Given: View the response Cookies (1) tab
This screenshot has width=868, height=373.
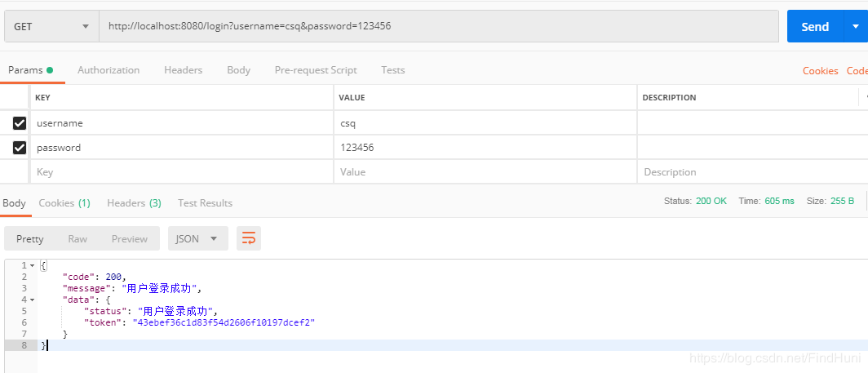Looking at the screenshot, I should [x=64, y=203].
